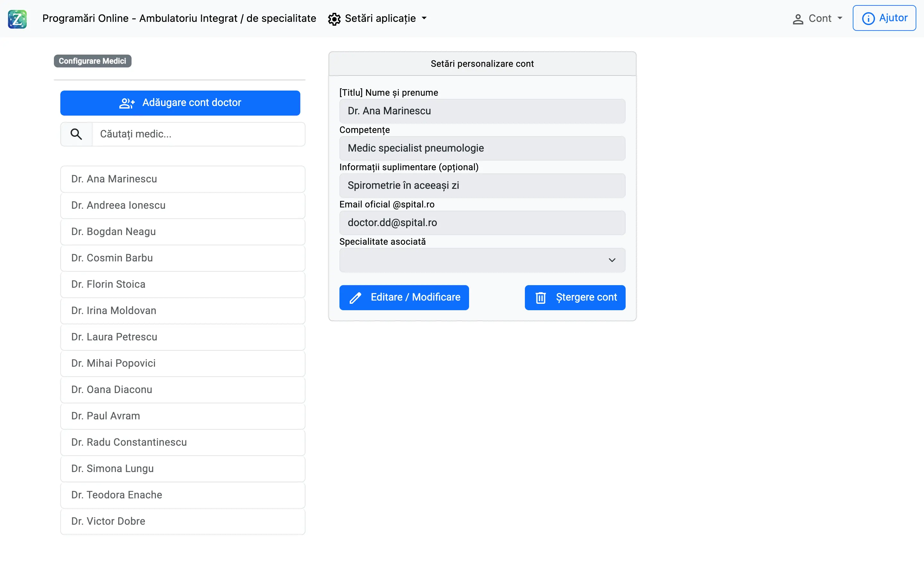Select Dr. Oana Diaconu
The image size is (924, 578).
point(183,390)
